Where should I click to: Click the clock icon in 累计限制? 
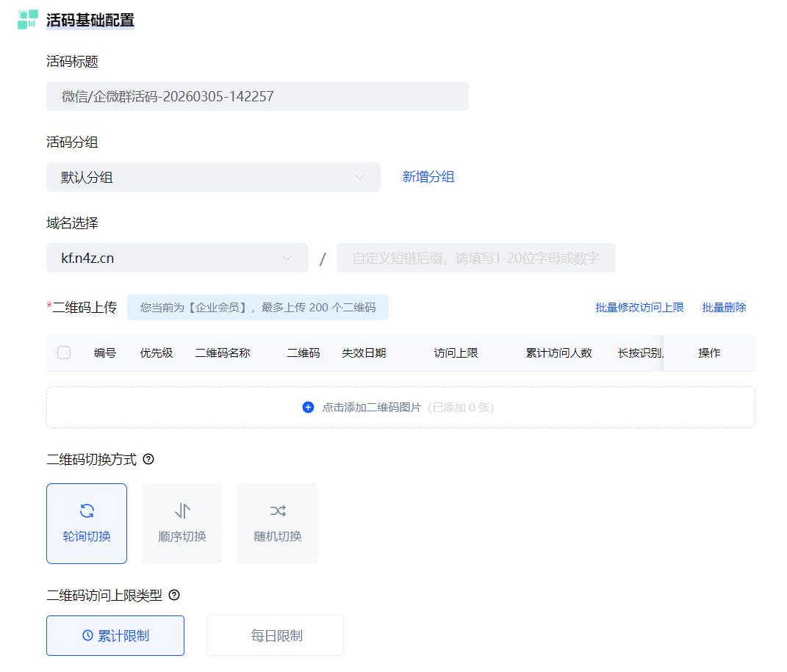(x=87, y=635)
